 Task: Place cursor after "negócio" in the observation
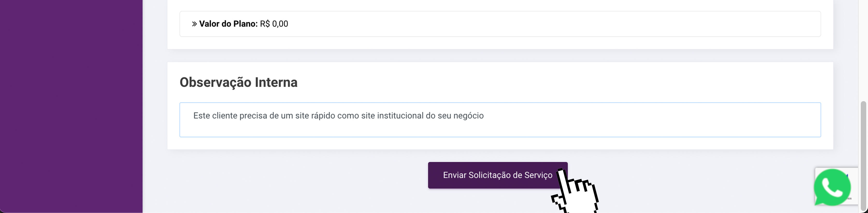click(484, 116)
